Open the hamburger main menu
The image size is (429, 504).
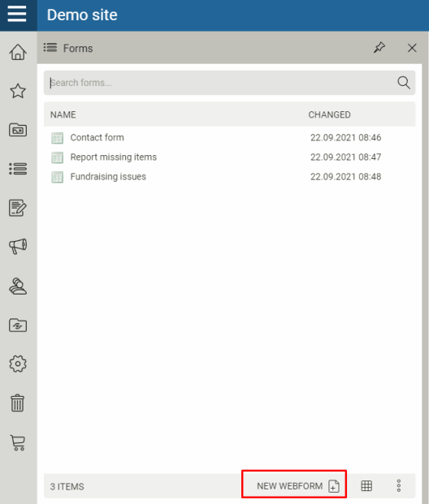(x=17, y=14)
